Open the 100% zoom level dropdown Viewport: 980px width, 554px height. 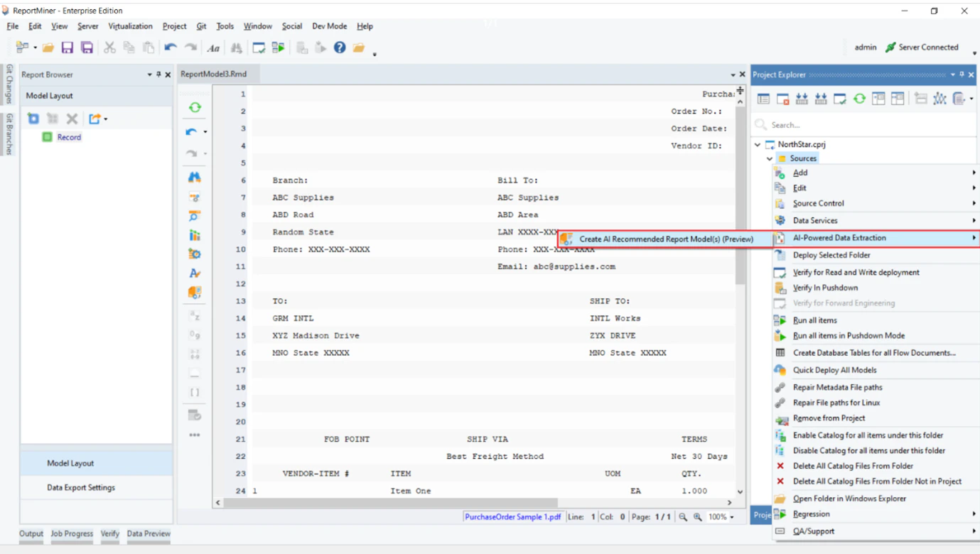tap(719, 517)
